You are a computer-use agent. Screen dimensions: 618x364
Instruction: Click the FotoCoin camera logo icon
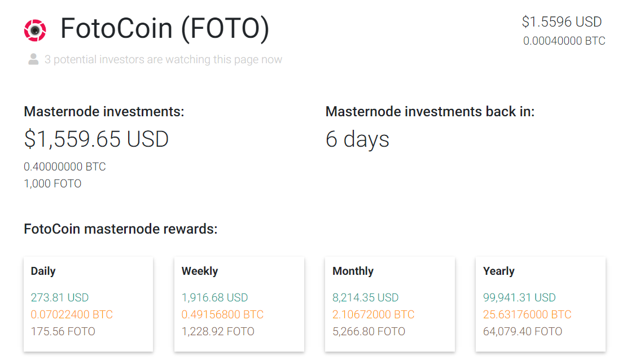coord(35,30)
